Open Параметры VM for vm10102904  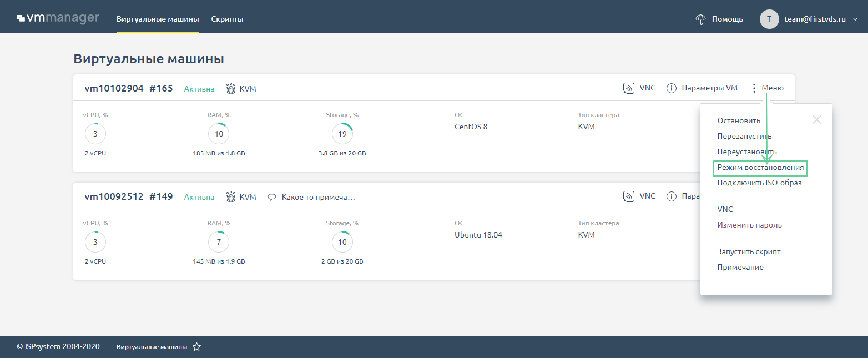(x=709, y=88)
